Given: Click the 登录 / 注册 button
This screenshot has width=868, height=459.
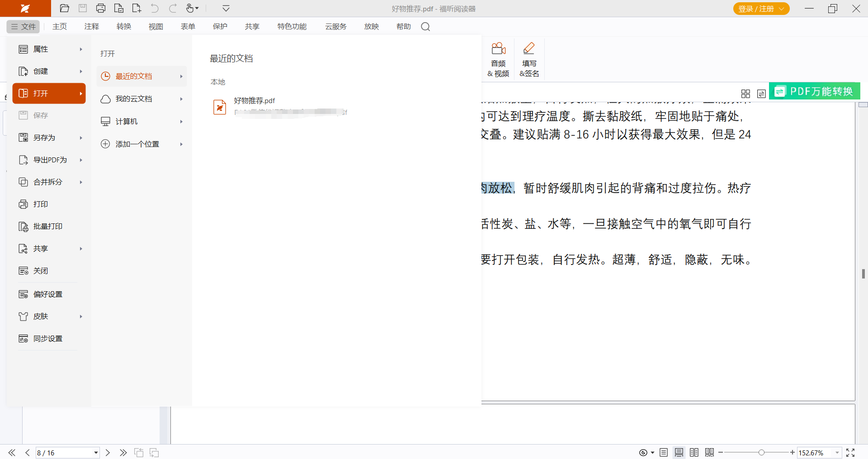Looking at the screenshot, I should 761,9.
